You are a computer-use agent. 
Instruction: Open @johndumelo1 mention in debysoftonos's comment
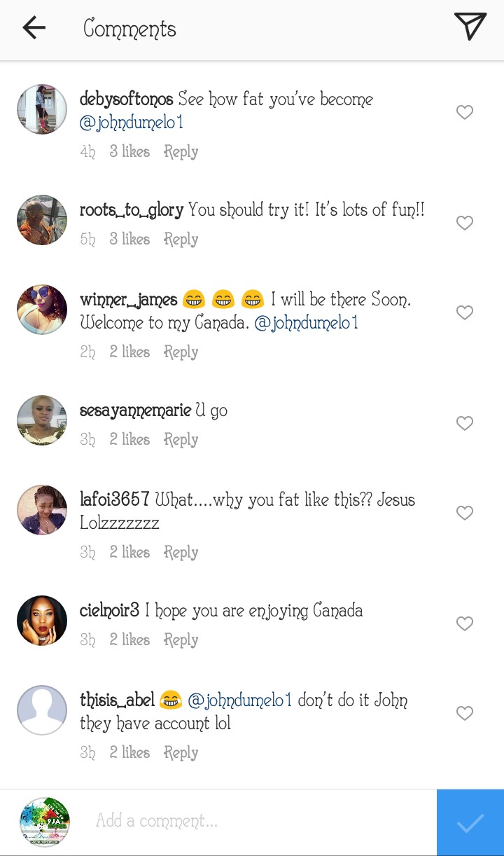coord(132,123)
